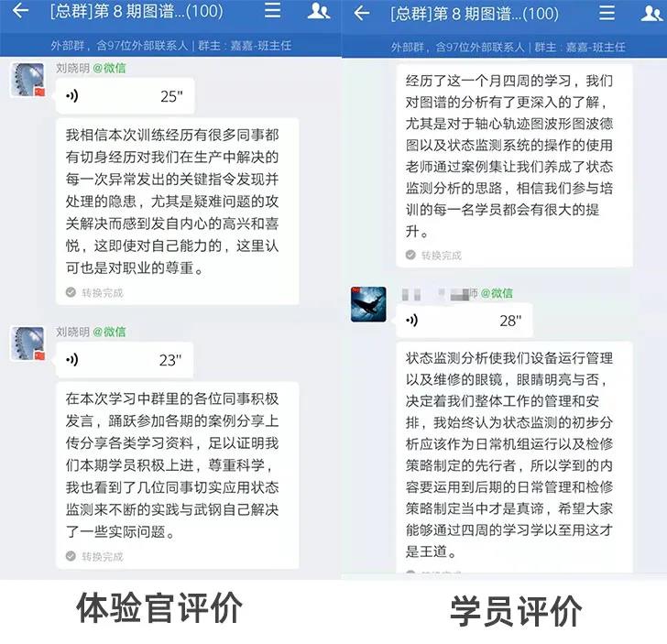Image resolution: width=667 pixels, height=644 pixels.
Task: Play the 23" voice message
Action: click(125, 360)
